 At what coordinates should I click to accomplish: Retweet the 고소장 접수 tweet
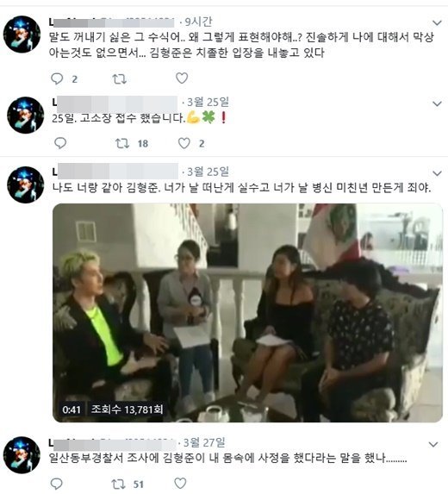(x=122, y=144)
